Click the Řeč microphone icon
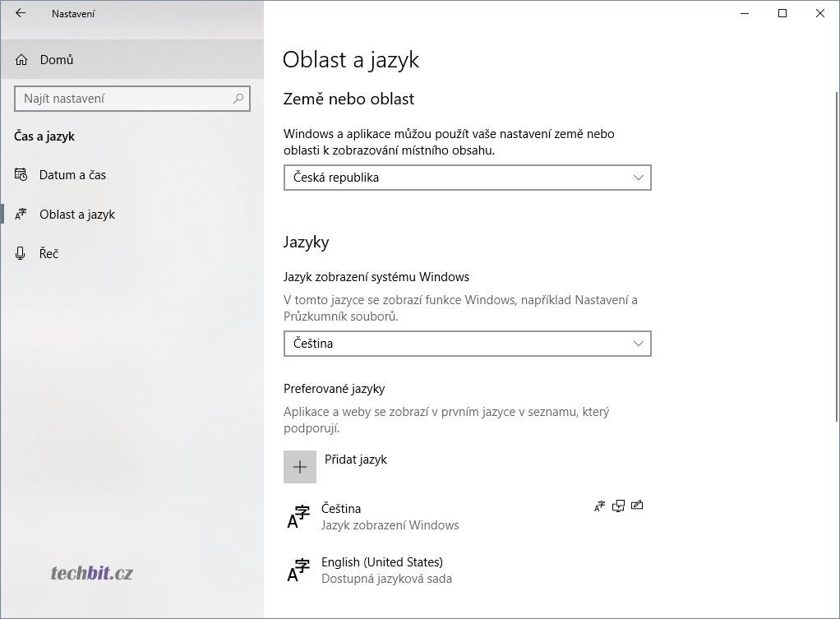The width and height of the screenshot is (840, 619). [x=21, y=253]
